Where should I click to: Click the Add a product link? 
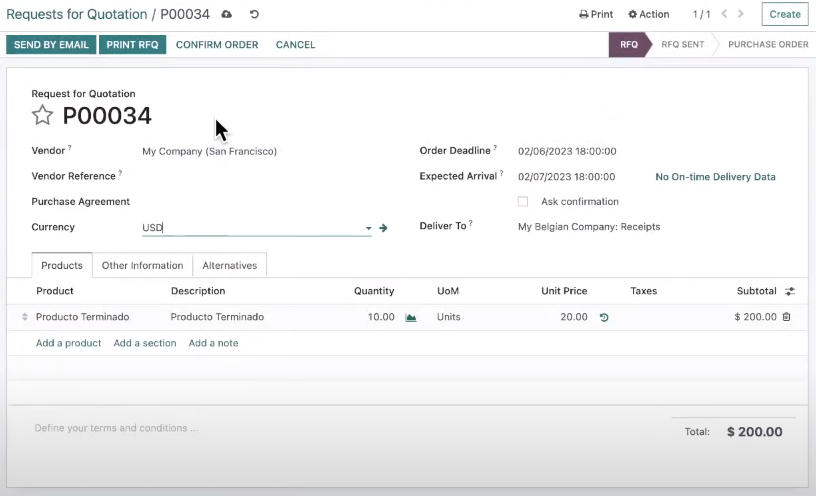pos(68,343)
